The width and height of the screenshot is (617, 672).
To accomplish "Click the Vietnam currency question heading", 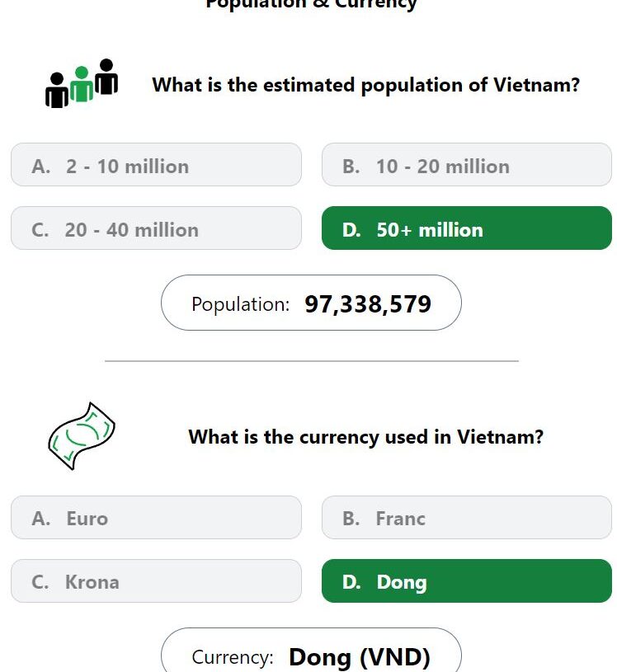I will (x=365, y=437).
